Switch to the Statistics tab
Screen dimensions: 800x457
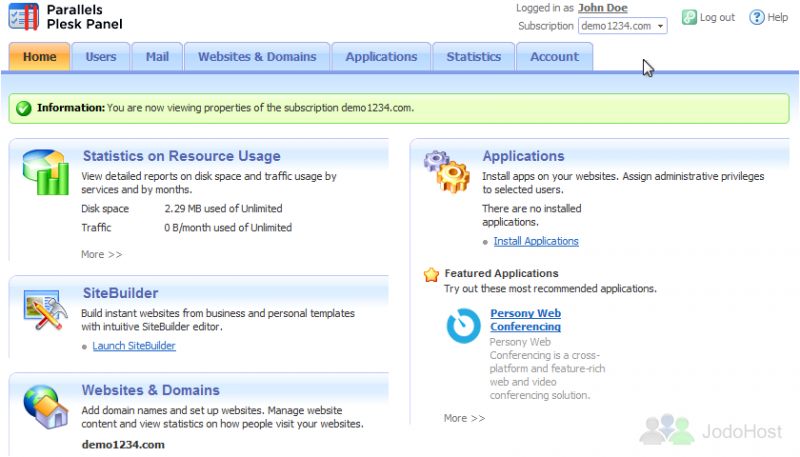click(473, 57)
